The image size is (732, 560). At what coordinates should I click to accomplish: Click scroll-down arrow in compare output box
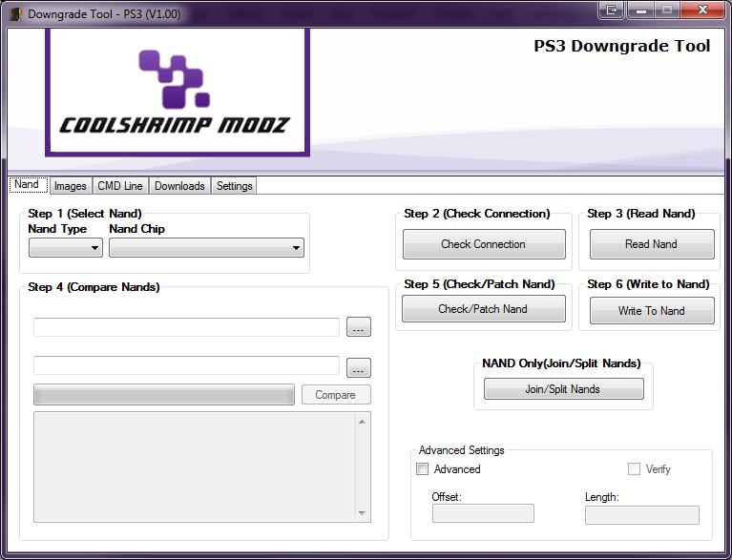(x=363, y=513)
